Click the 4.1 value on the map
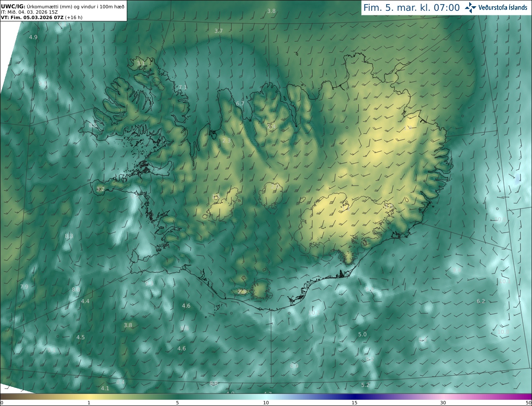Image resolution: width=532 pixels, height=406 pixels. tap(105, 388)
